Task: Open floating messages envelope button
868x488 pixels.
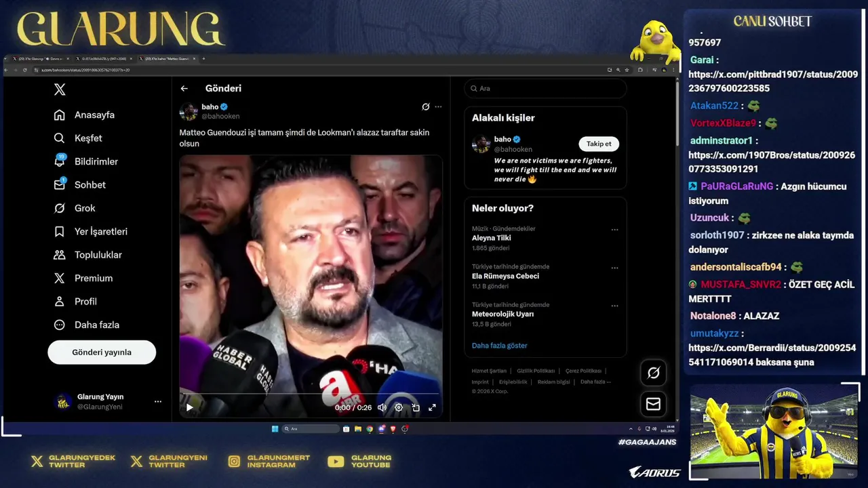Action: (x=654, y=404)
